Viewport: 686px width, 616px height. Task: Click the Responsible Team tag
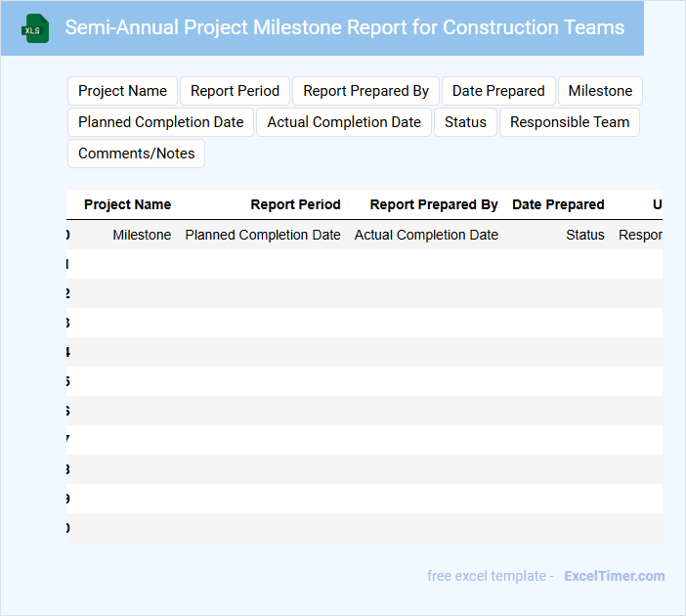click(570, 122)
